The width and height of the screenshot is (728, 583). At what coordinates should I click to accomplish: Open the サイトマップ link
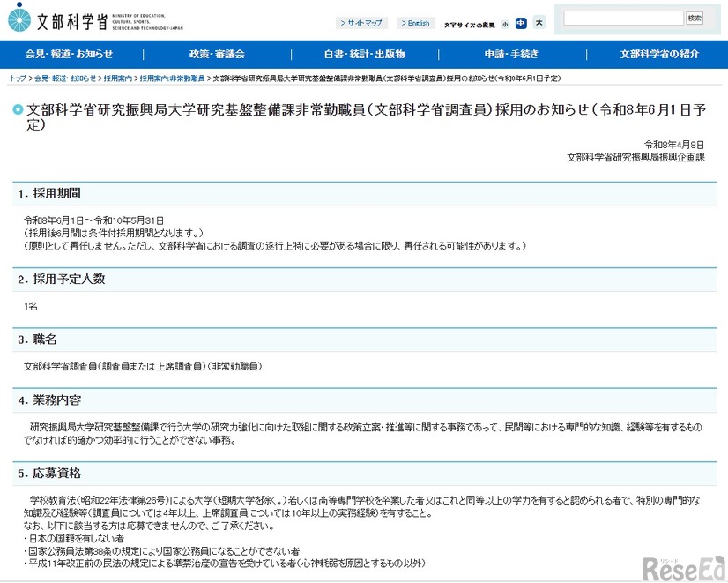pyautogui.click(x=364, y=23)
